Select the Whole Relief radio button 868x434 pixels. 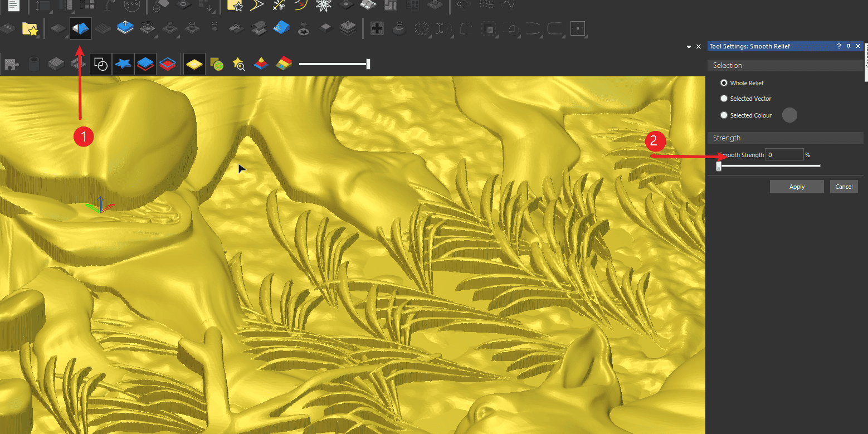tap(724, 82)
